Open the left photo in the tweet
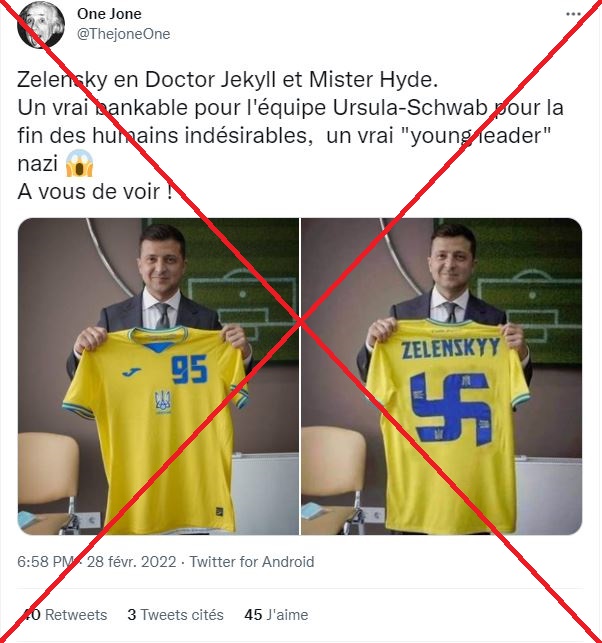 click(x=158, y=376)
